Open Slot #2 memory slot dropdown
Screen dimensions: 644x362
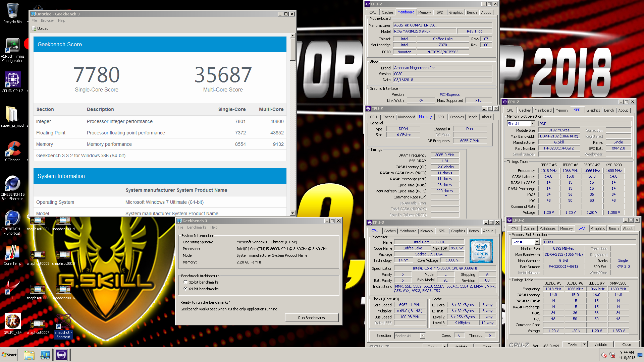(x=537, y=242)
